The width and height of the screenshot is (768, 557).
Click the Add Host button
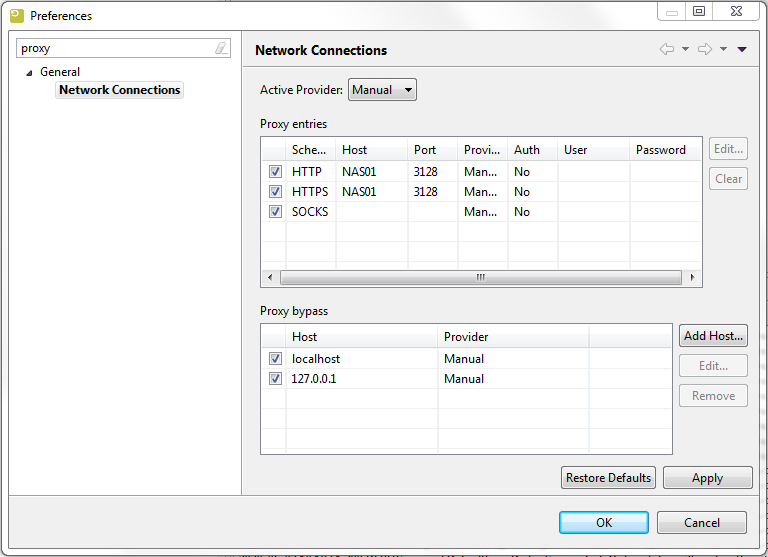point(713,336)
